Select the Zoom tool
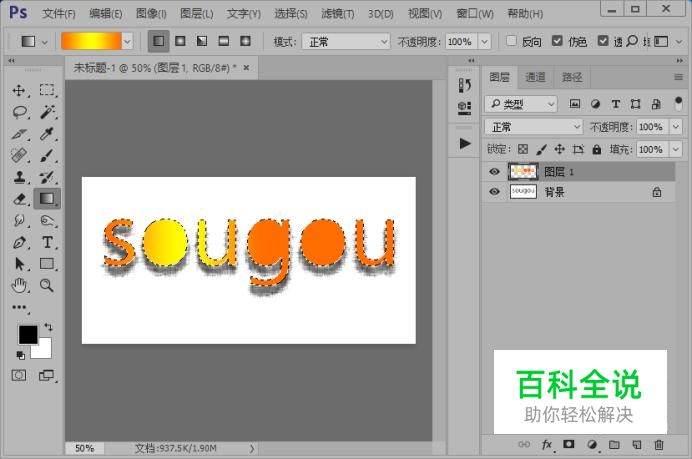Screen dimensions: 692x459 [47, 286]
